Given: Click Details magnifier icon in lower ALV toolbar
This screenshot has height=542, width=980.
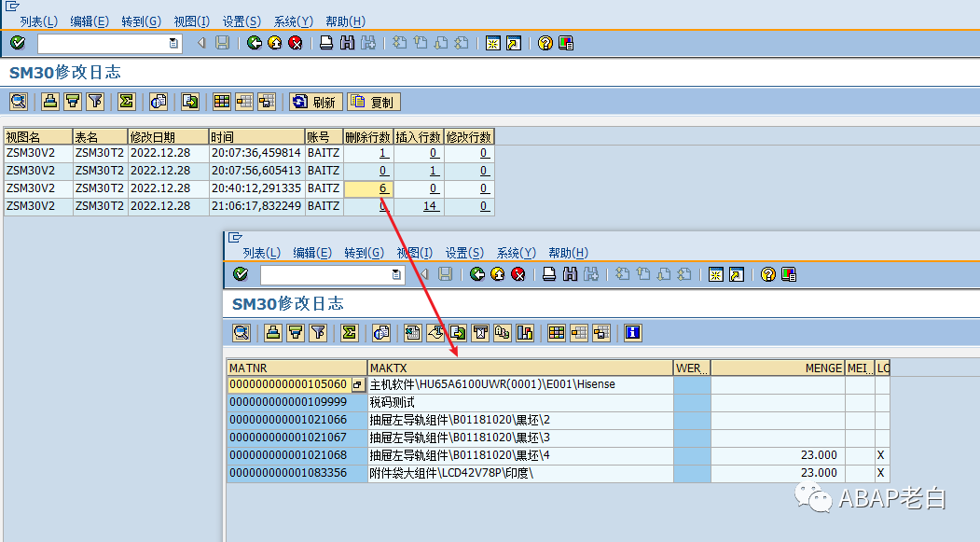Looking at the screenshot, I should tap(242, 333).
